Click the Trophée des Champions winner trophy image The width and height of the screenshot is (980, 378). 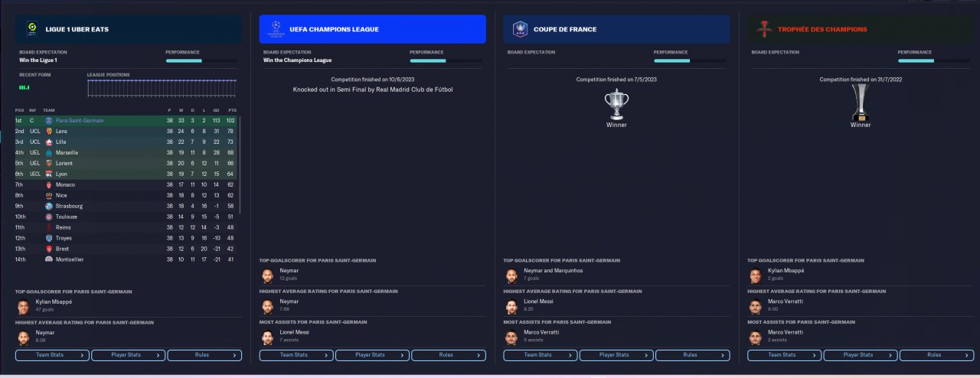861,103
